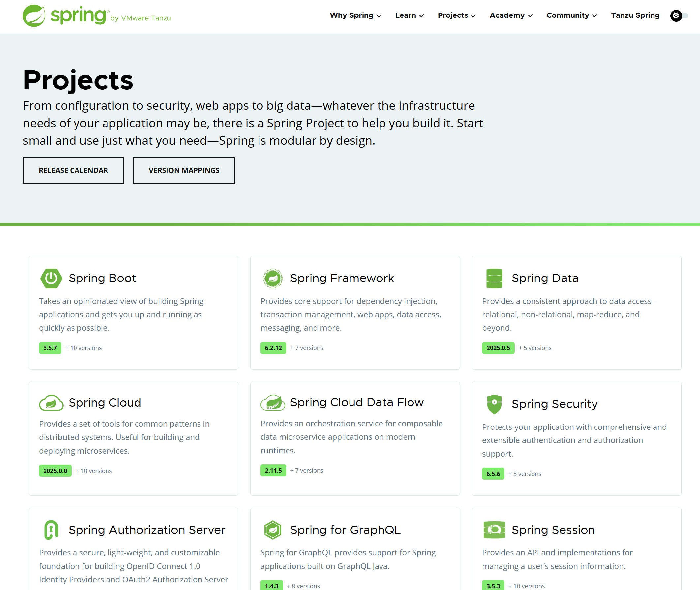Click the Spring Framework leaf icon
The image size is (700, 590).
coord(273,278)
